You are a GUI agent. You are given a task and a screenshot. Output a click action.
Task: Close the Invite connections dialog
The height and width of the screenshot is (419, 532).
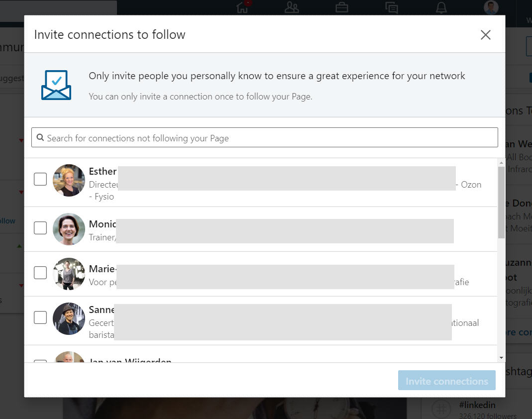click(x=486, y=35)
